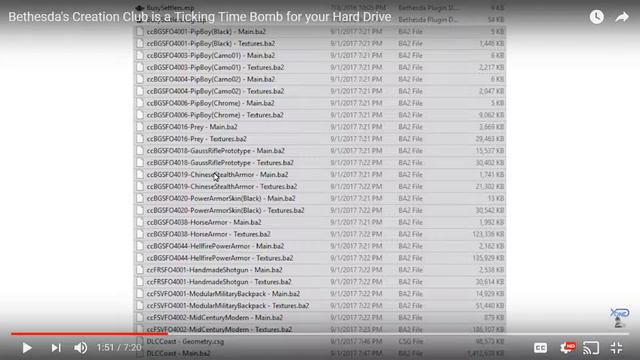Select DLCCoast - Geometry.csg file
Screen dimensions: 640x360
(185, 341)
